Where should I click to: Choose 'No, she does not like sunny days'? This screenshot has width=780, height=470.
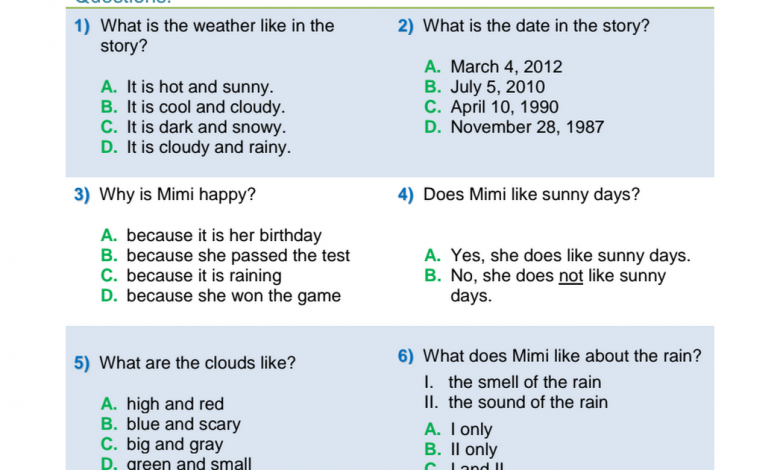(545, 285)
